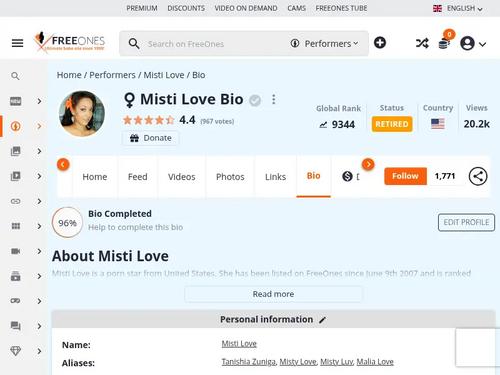Click the share icon beside follower count
The width and height of the screenshot is (500, 375).
coord(478,176)
